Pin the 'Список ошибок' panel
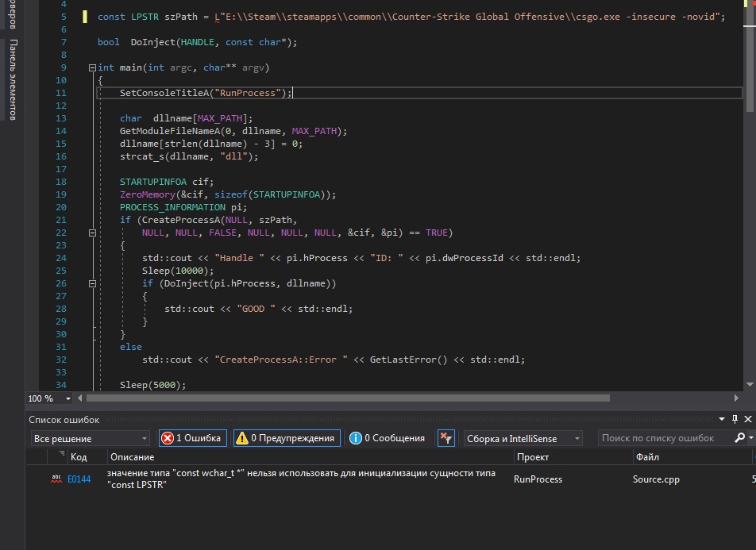This screenshot has height=550, width=756. (x=735, y=419)
